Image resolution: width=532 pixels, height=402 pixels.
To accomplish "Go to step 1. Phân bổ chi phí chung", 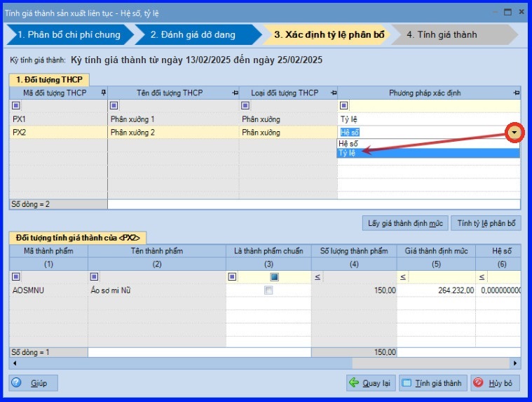I will tap(67, 34).
